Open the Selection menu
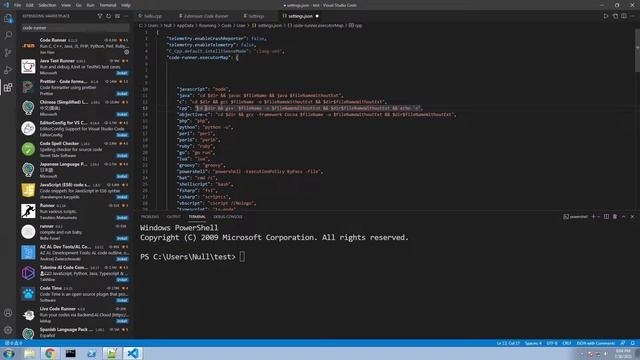This screenshot has width=640, height=360. click(47, 5)
